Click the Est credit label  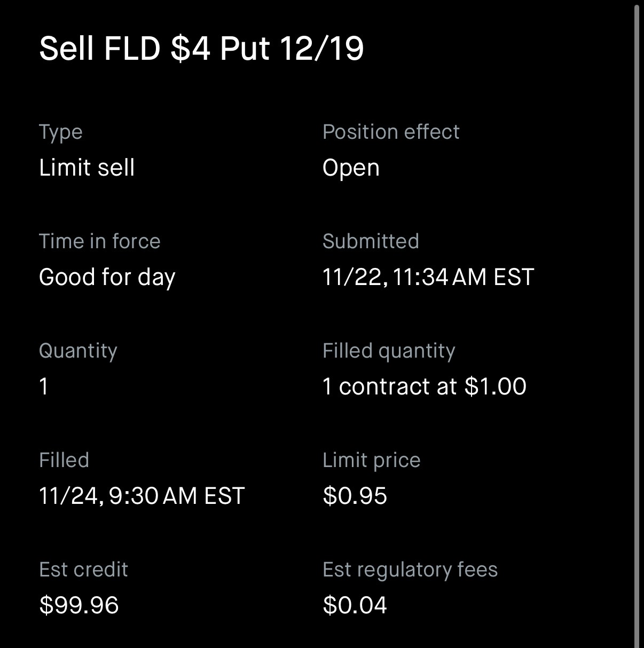point(83,570)
